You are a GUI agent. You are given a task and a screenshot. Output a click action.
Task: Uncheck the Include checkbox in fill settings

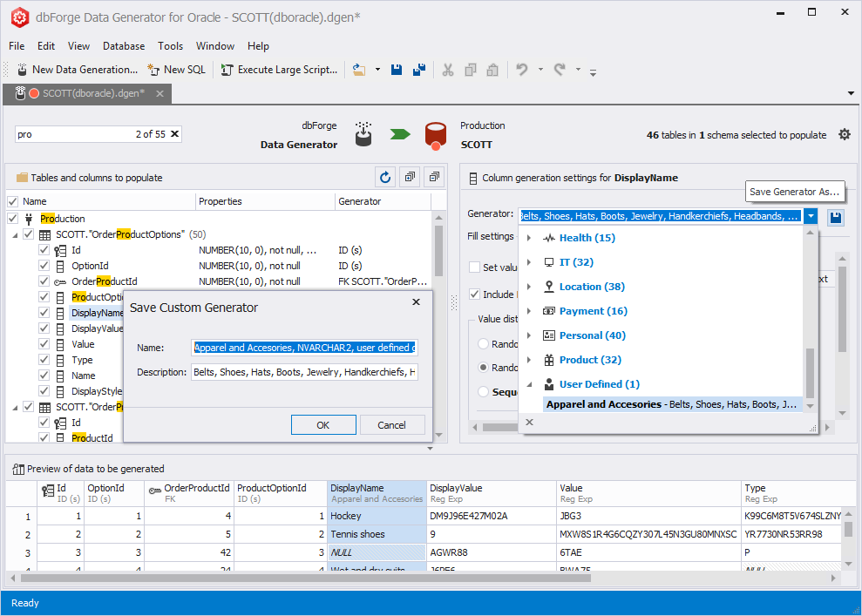(474, 294)
